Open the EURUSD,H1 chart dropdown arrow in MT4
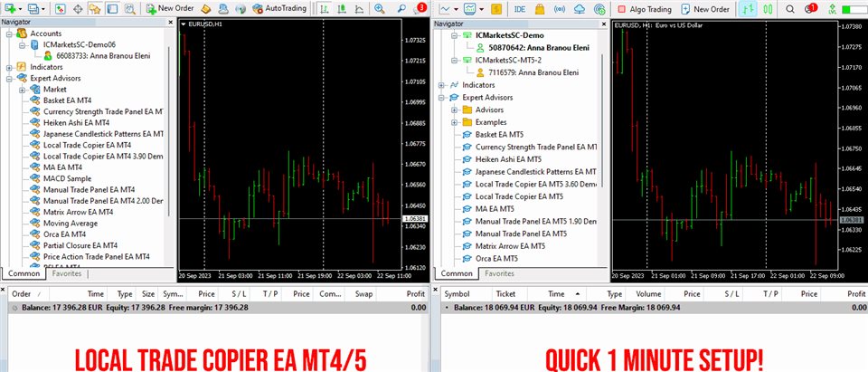The width and height of the screenshot is (868, 372). pos(184,24)
